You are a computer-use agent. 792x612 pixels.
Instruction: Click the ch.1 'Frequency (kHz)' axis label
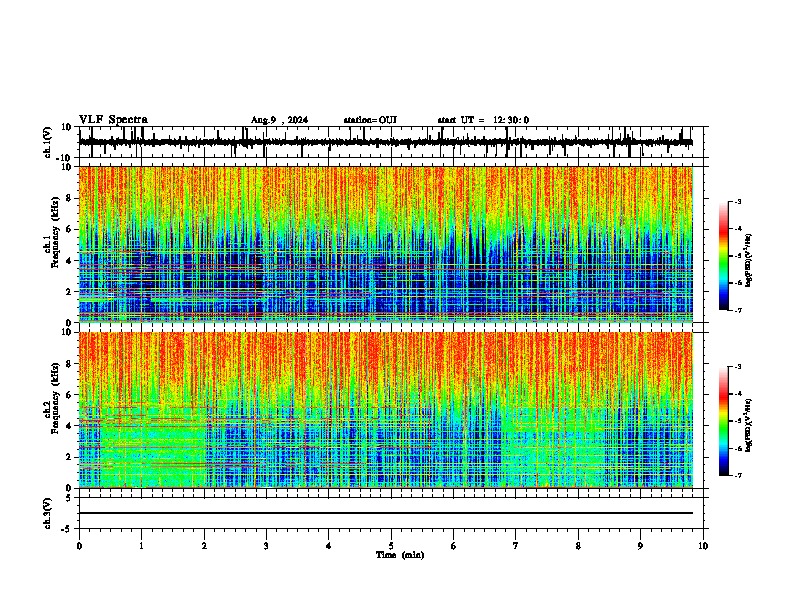point(56,233)
